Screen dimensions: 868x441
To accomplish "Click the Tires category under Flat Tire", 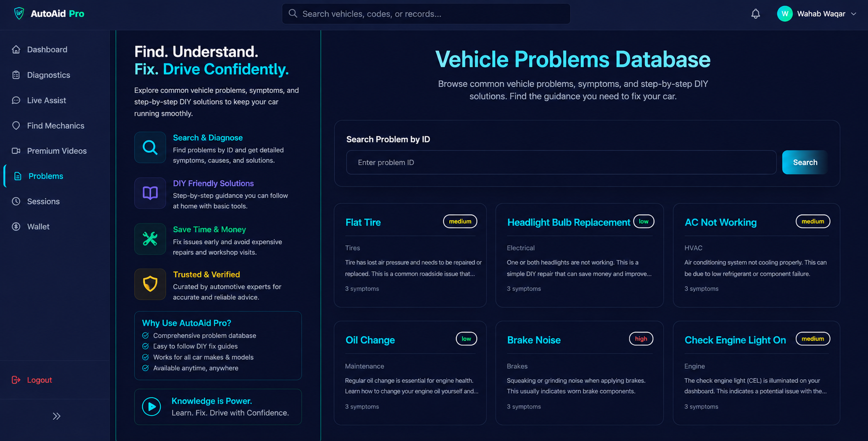I will 353,248.
